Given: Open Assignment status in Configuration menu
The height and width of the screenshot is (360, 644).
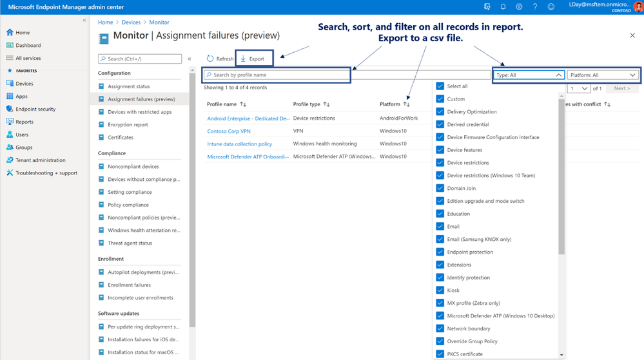Looking at the screenshot, I should click(x=128, y=86).
